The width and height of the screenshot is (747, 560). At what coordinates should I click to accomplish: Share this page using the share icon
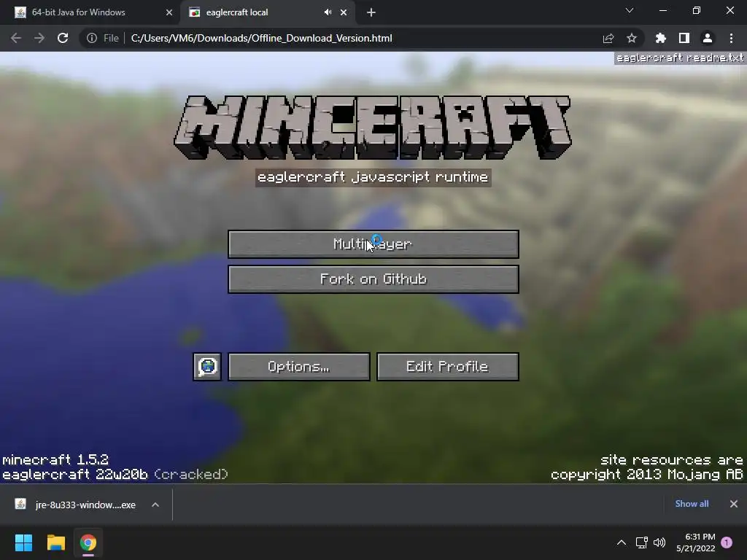(608, 38)
